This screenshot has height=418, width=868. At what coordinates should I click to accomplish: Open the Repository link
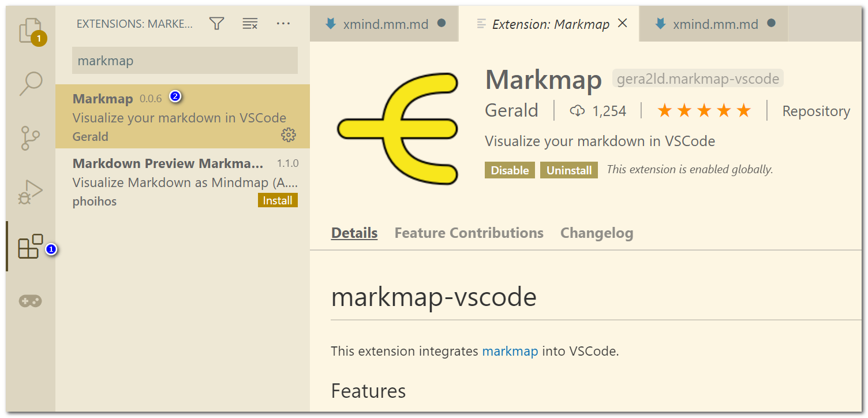pyautogui.click(x=816, y=111)
